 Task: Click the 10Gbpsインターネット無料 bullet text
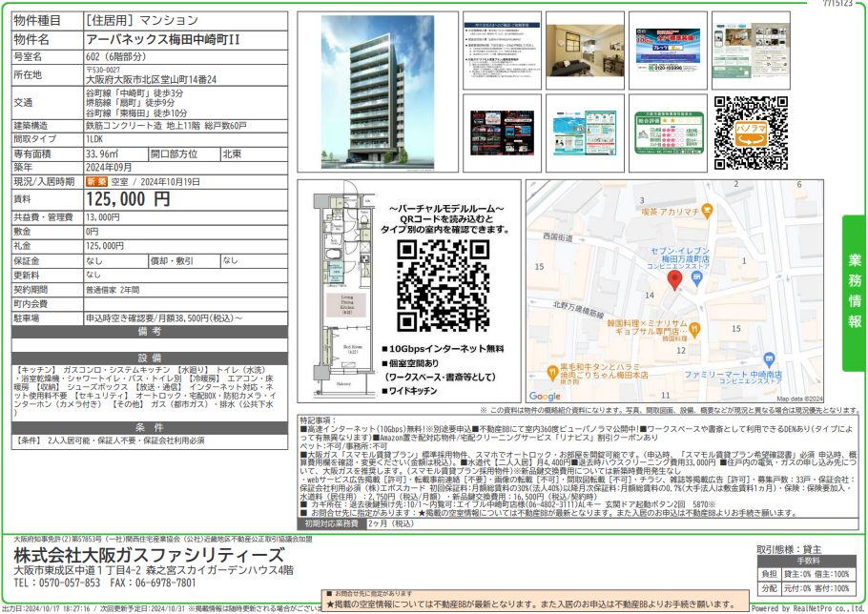point(443,349)
